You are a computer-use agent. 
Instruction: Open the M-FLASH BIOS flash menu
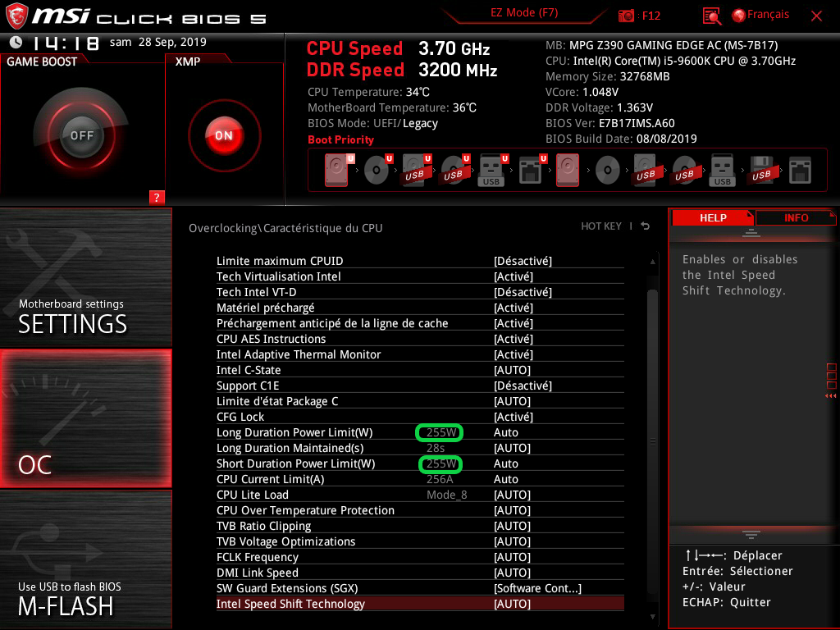pyautogui.click(x=85, y=559)
